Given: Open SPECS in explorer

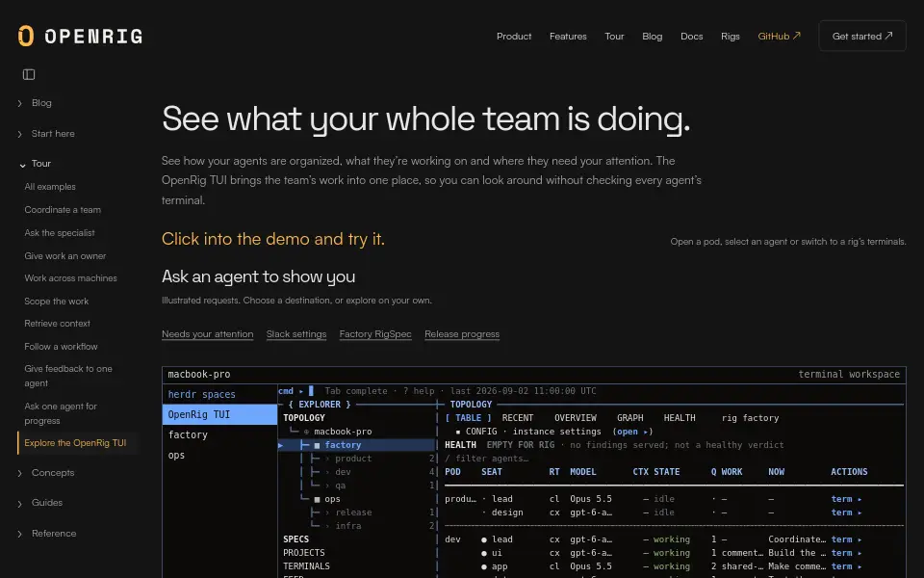Looking at the screenshot, I should 295,539.
